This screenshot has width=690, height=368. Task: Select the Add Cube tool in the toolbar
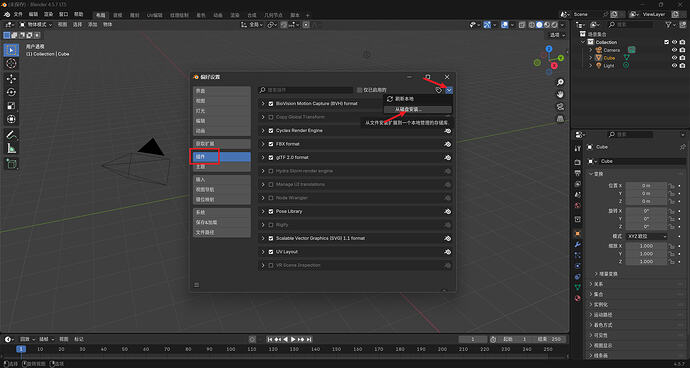11,164
